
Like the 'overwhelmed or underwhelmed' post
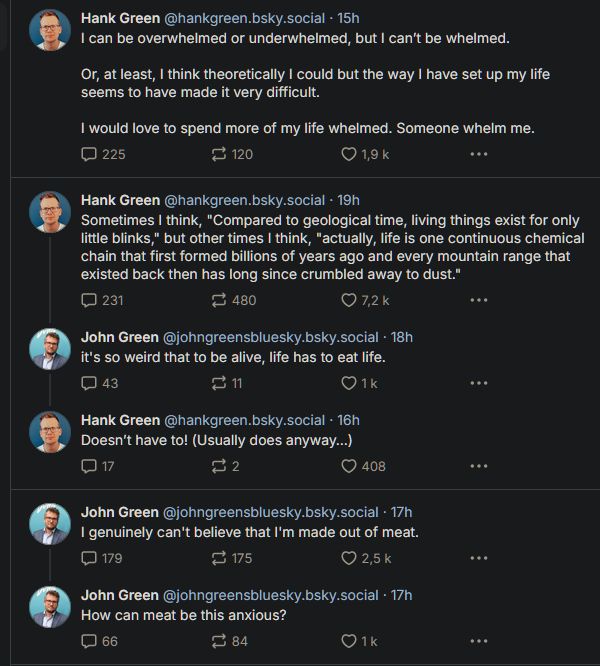[x=349, y=154]
